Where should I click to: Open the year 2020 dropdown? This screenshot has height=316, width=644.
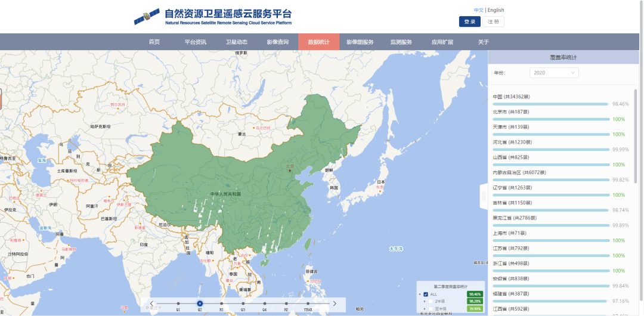[x=554, y=73]
